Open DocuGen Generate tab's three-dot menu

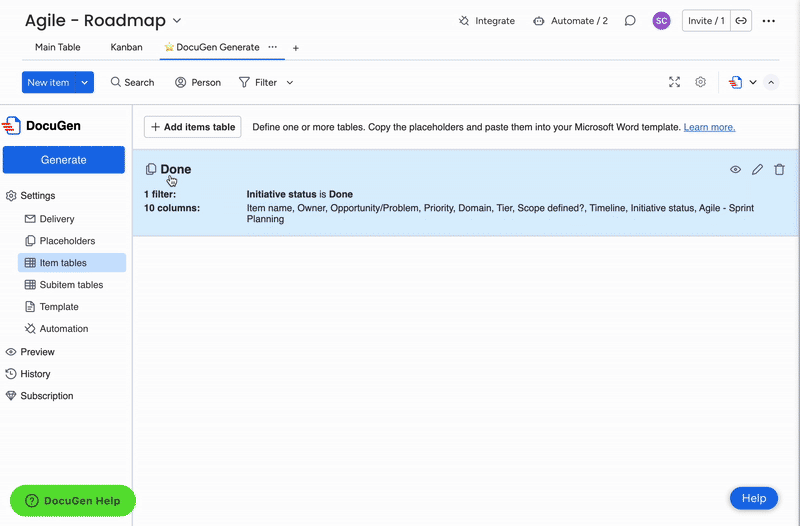272,47
